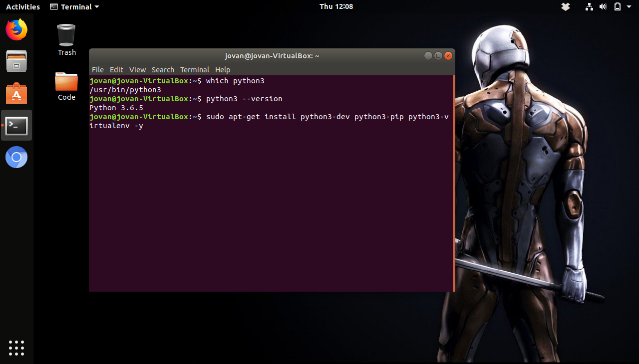Open the Thu 12:08 clock calendar
Image resolution: width=639 pixels, height=364 pixels.
coord(336,6)
